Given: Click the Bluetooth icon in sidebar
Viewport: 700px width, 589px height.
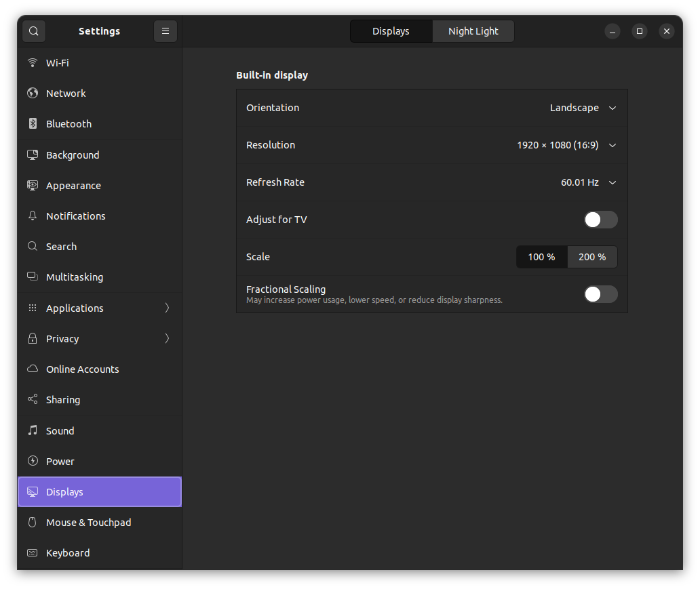Looking at the screenshot, I should coord(33,123).
